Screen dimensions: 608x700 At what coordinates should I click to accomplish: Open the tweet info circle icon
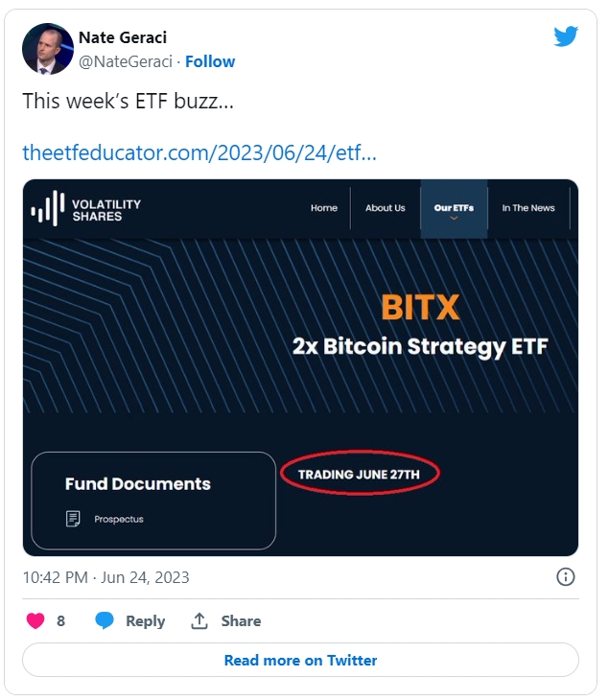[x=566, y=576]
